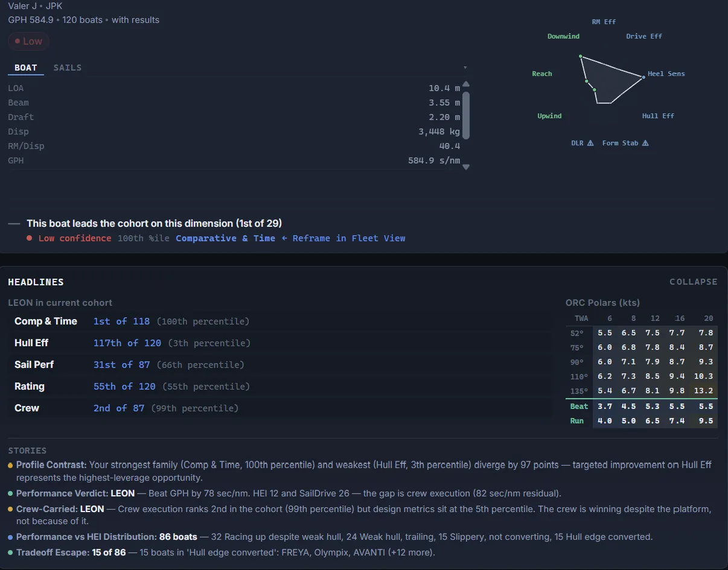Select the Drive Eff radar axis label
728x570 pixels.
644,36
